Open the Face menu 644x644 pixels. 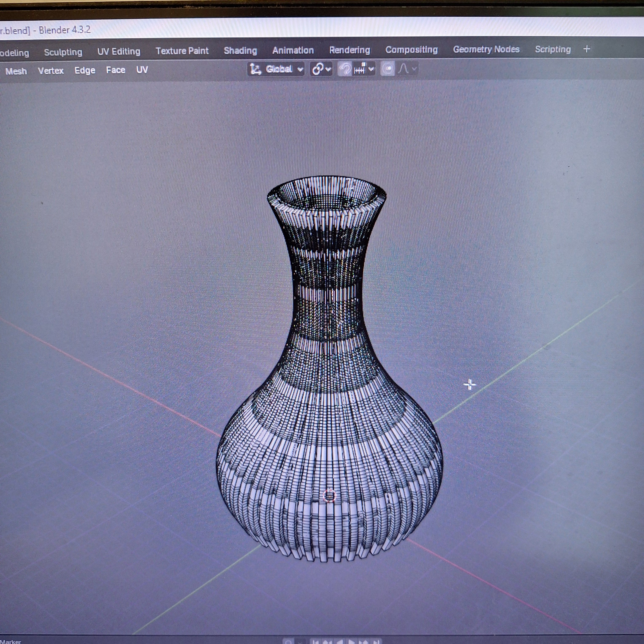[116, 70]
